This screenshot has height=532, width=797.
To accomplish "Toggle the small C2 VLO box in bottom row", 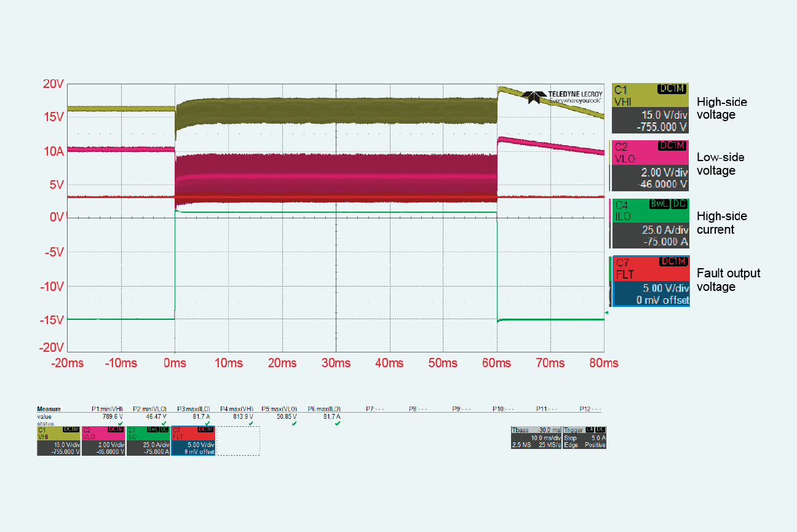I will [x=103, y=440].
